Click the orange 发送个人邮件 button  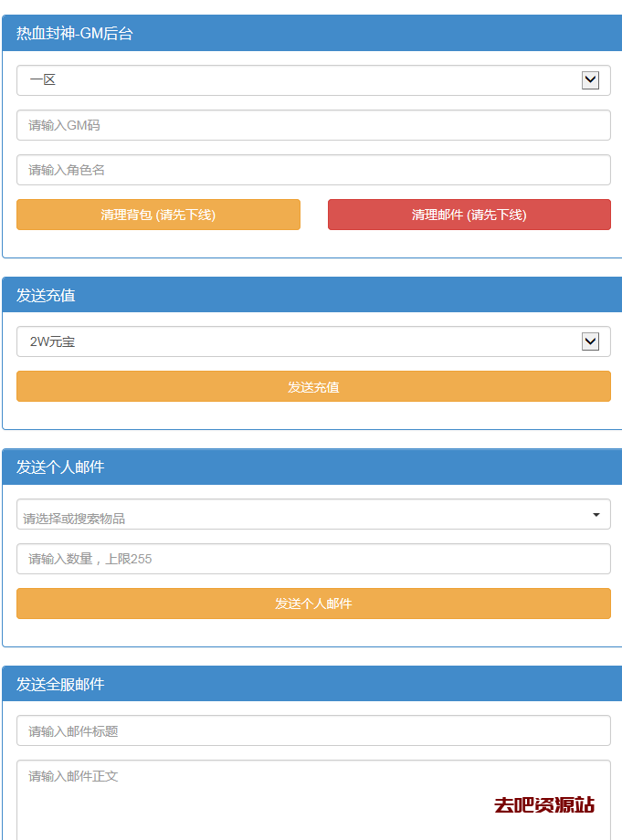click(313, 604)
